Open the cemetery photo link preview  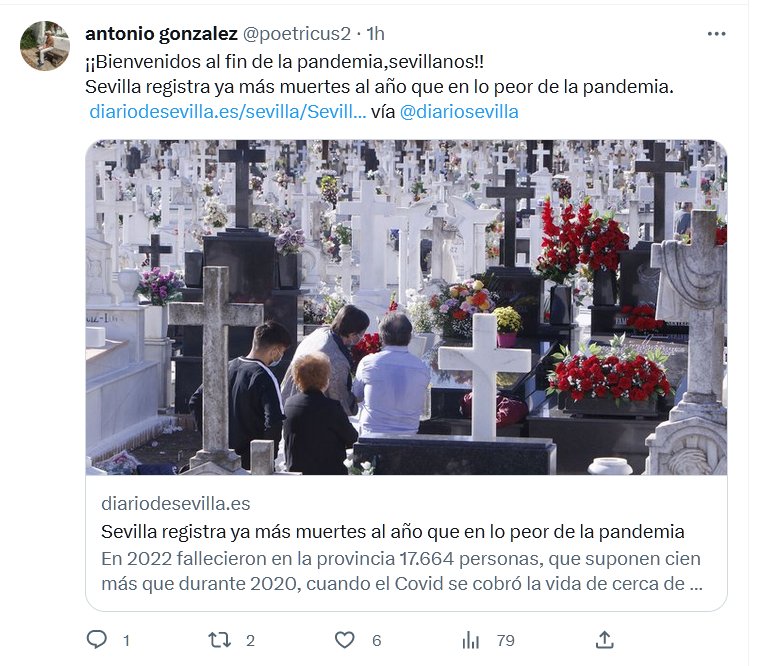coord(406,307)
